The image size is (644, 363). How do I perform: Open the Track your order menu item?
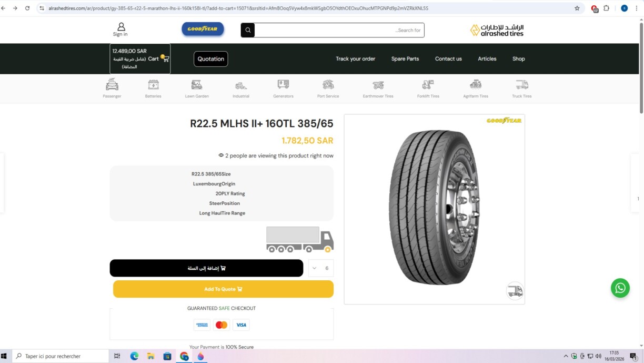coord(355,58)
